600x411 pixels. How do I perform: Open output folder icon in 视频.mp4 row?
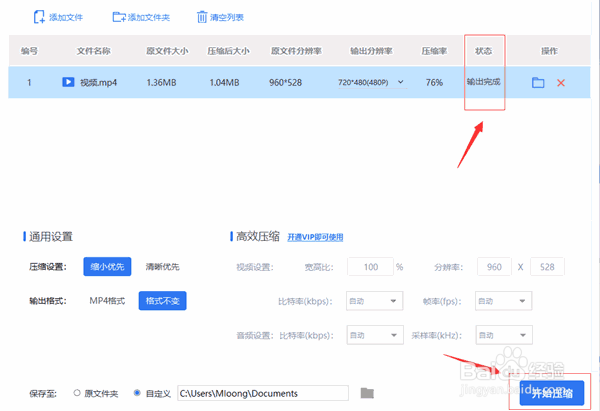[x=538, y=82]
